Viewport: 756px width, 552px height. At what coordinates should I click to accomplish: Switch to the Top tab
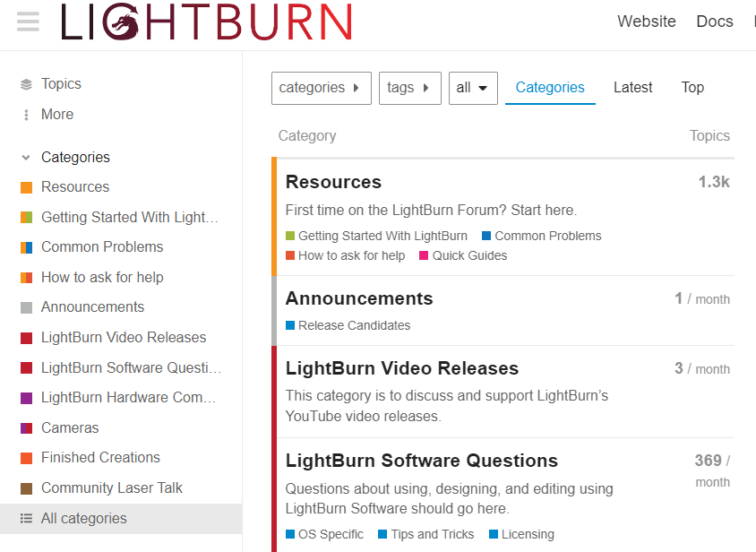692,87
